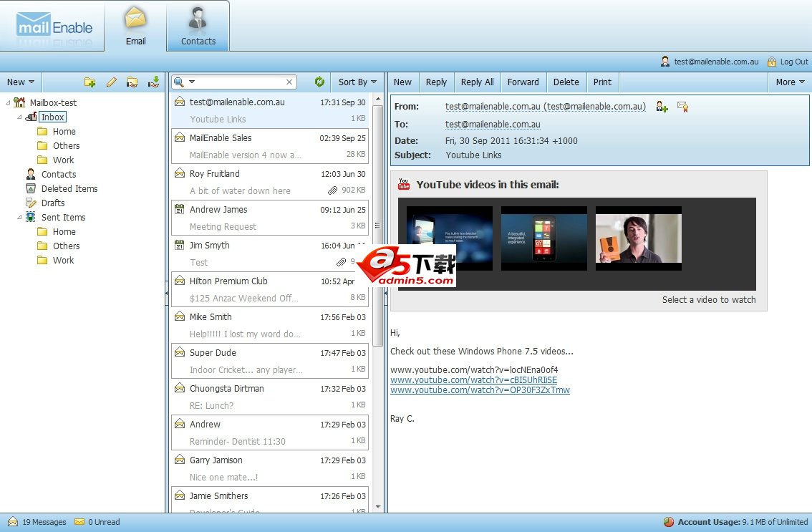Click the Log Out link
Screen dimensions: 812x532
pos(793,62)
